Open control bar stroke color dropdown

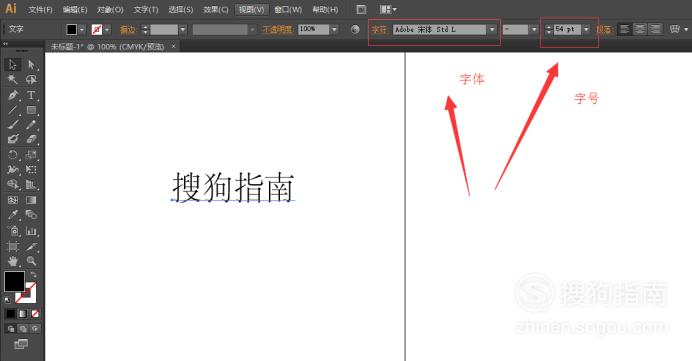[x=107, y=30]
